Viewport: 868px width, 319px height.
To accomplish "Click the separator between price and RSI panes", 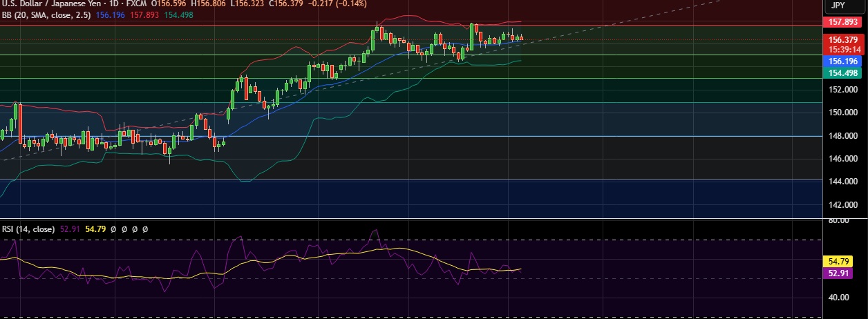I will [415, 219].
